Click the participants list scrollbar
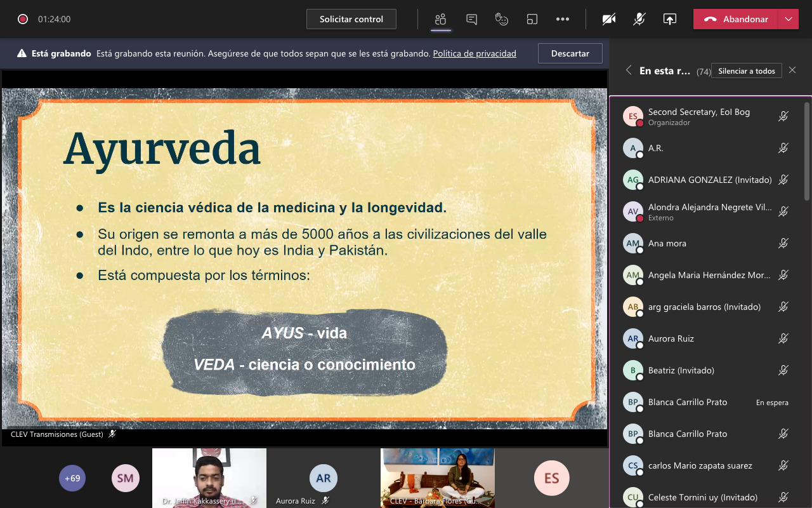Image resolution: width=812 pixels, height=508 pixels. [x=807, y=152]
